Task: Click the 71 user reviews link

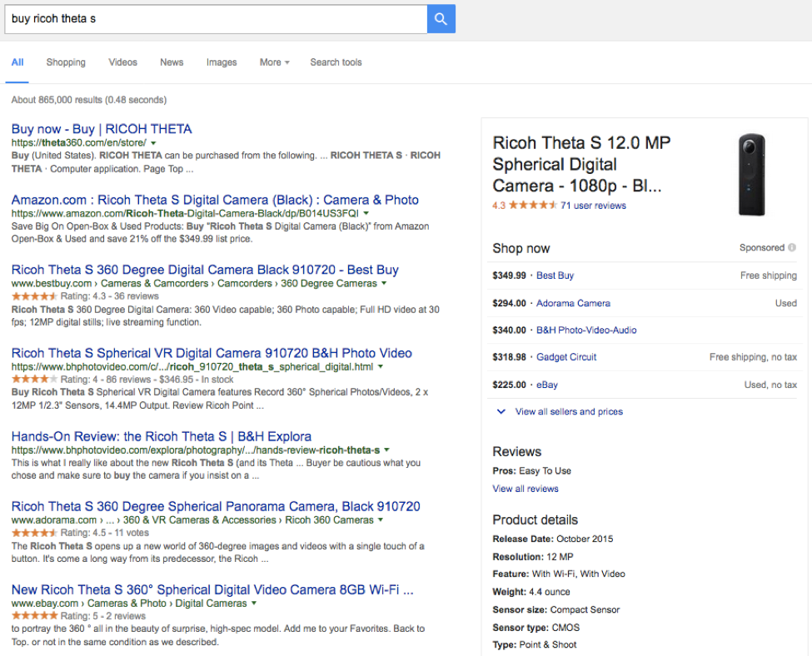Action: coord(593,206)
